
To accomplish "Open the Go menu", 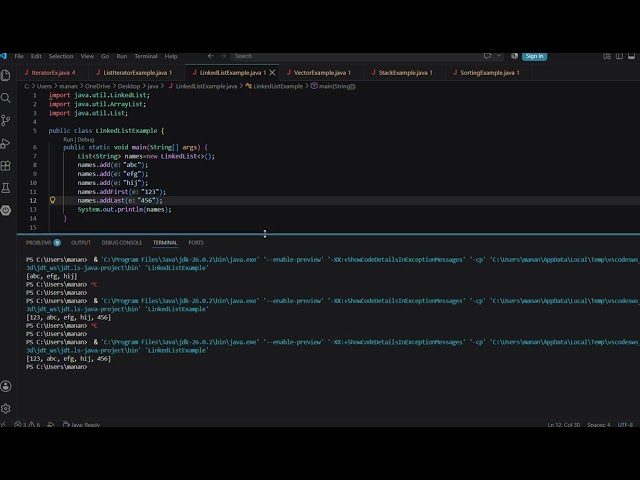I will click(x=105, y=56).
